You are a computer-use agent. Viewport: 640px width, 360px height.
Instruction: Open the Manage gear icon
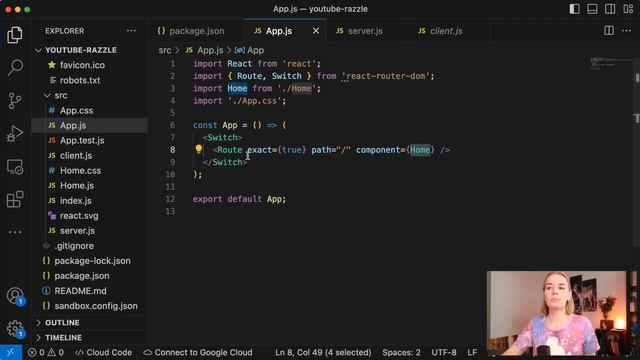[15, 329]
